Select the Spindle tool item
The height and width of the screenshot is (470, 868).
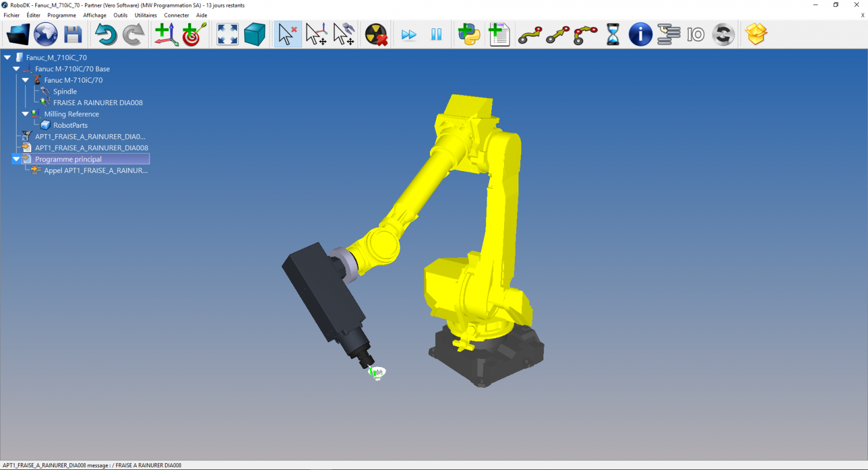pyautogui.click(x=65, y=91)
